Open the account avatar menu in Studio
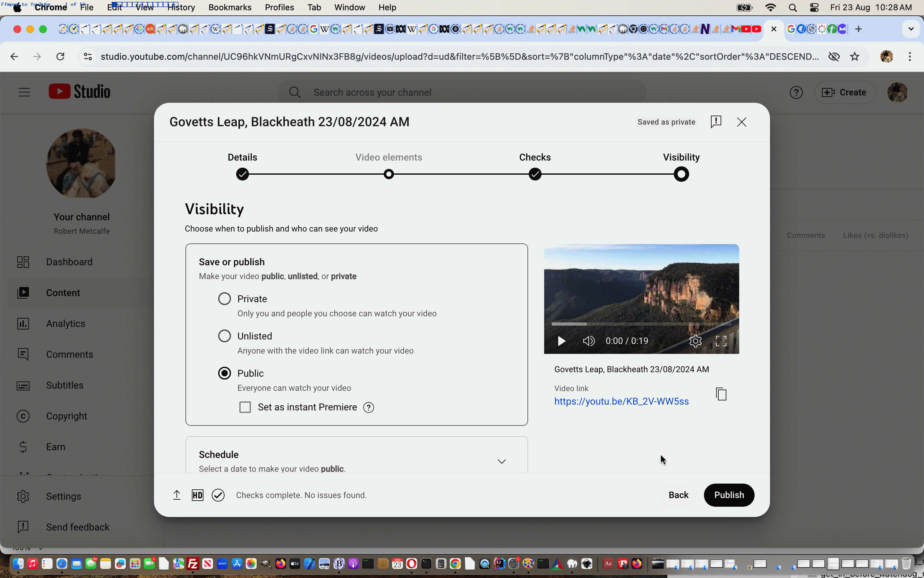Viewport: 924px width, 578px height. [x=897, y=92]
